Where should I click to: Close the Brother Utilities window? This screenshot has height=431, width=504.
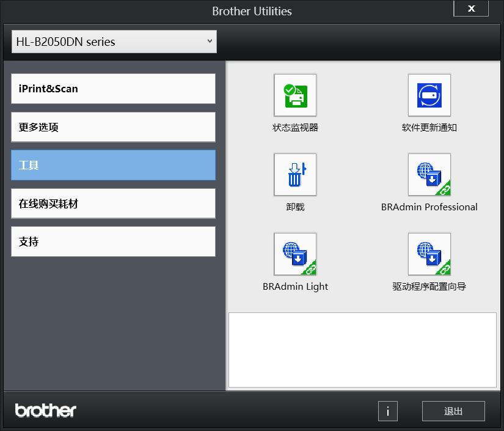pyautogui.click(x=470, y=9)
